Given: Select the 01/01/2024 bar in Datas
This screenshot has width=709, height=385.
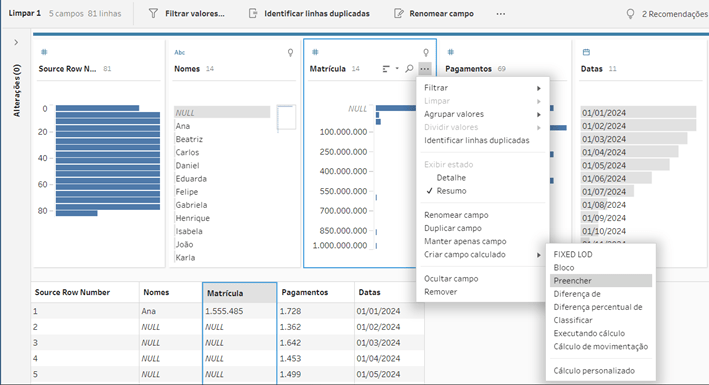Looking at the screenshot, I should point(638,113).
